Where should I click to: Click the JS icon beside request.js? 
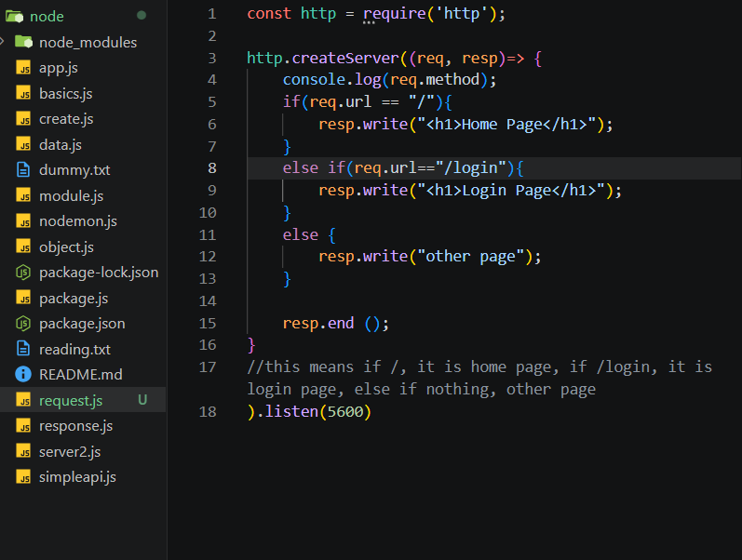[23, 400]
